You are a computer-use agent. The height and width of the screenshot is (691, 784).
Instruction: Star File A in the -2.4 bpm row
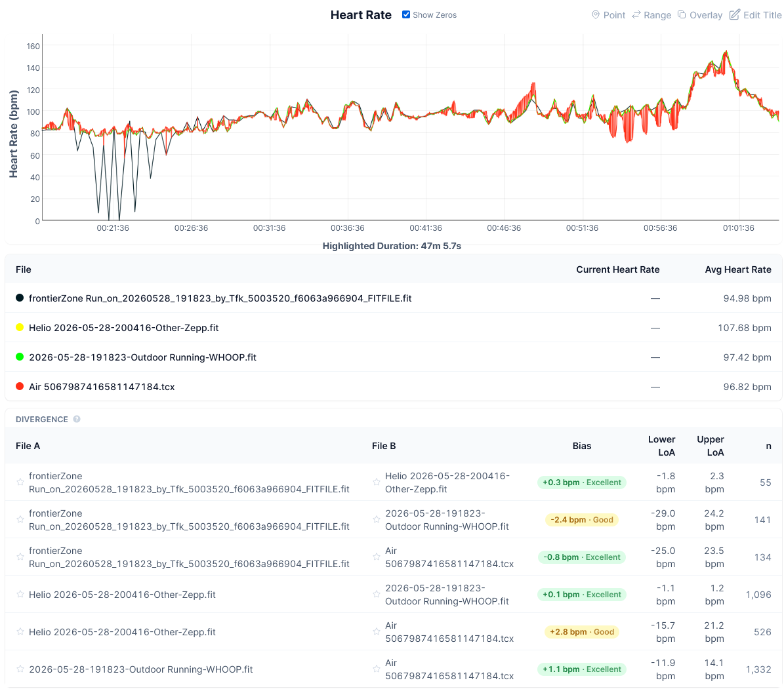click(20, 520)
